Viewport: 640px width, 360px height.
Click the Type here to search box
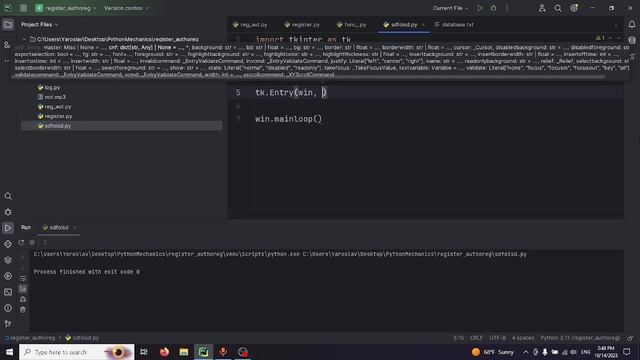(77, 352)
